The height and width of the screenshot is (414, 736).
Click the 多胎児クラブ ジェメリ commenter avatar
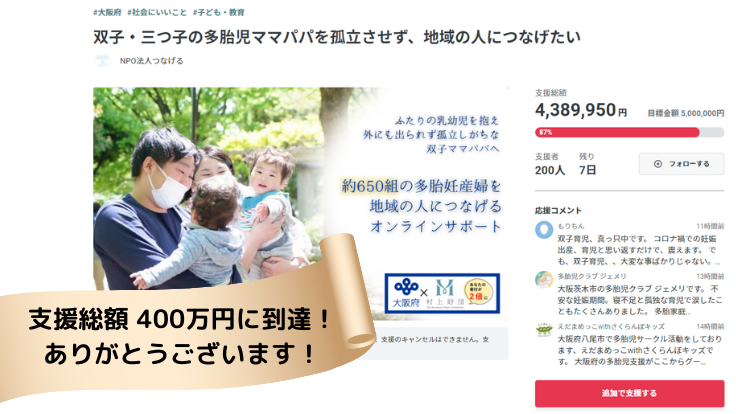pyautogui.click(x=544, y=280)
